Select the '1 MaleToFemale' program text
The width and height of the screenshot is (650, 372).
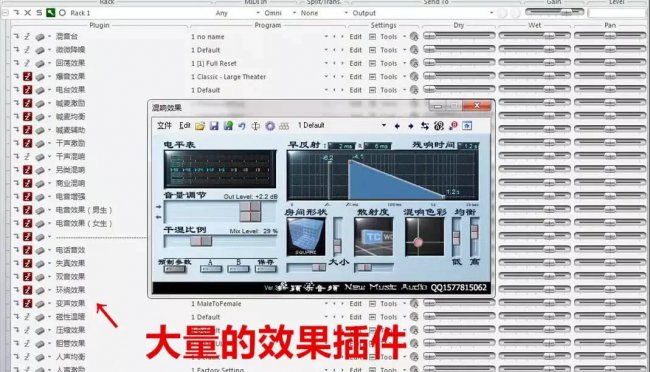[x=216, y=304]
